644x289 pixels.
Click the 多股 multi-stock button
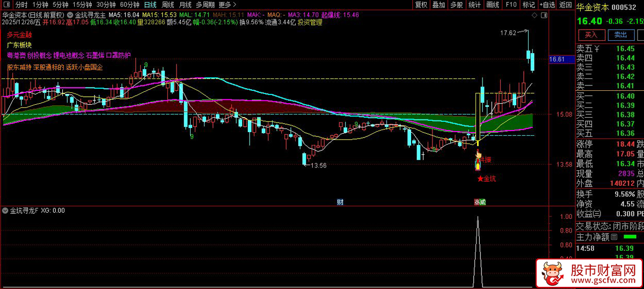(457, 5)
